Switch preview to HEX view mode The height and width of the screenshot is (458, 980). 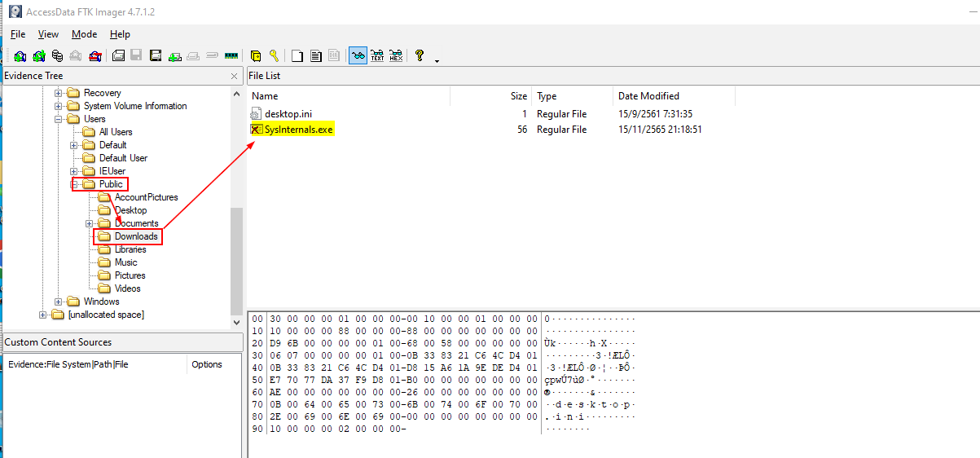point(396,56)
